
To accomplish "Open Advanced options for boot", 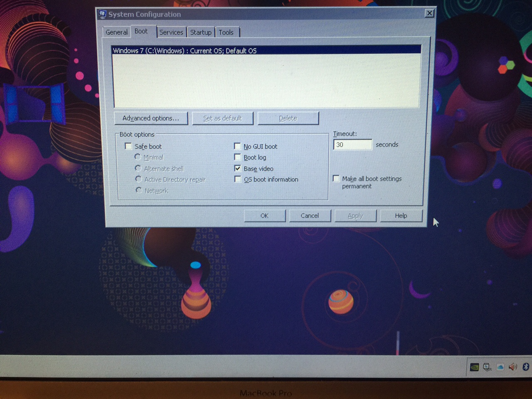I will click(x=151, y=118).
